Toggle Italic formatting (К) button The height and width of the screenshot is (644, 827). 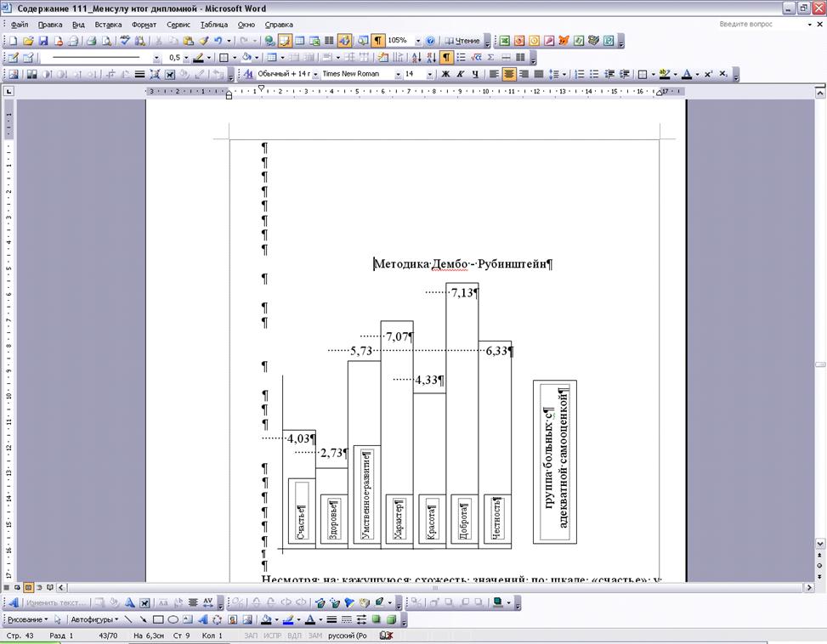459,74
